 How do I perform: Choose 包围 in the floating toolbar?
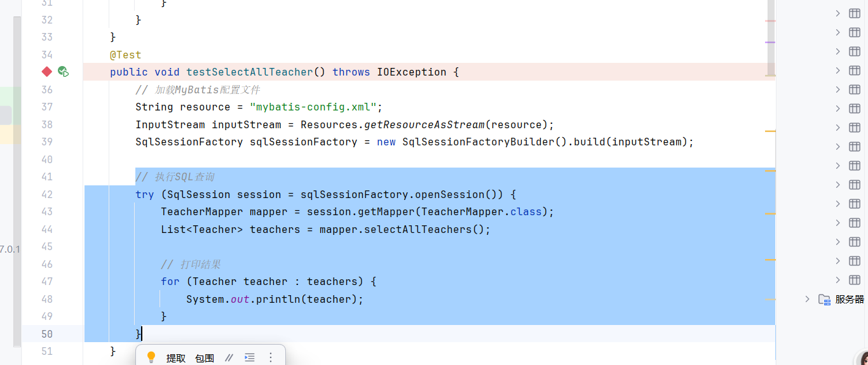(205, 358)
